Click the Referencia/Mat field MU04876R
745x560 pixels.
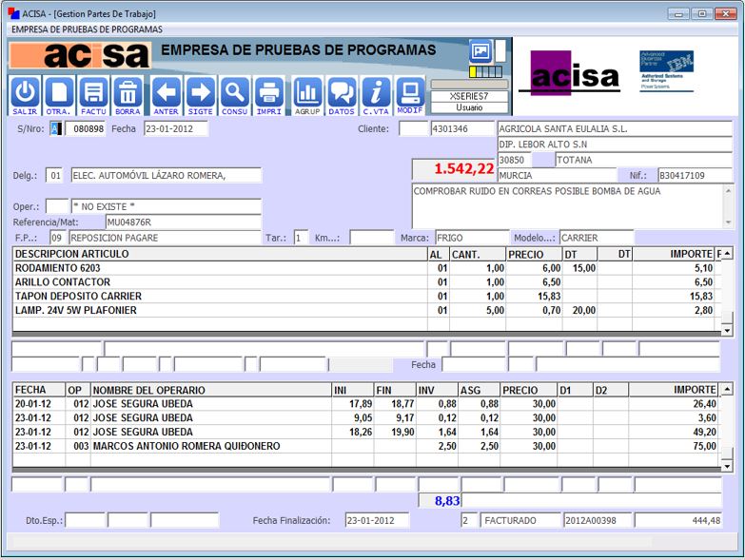coord(183,222)
